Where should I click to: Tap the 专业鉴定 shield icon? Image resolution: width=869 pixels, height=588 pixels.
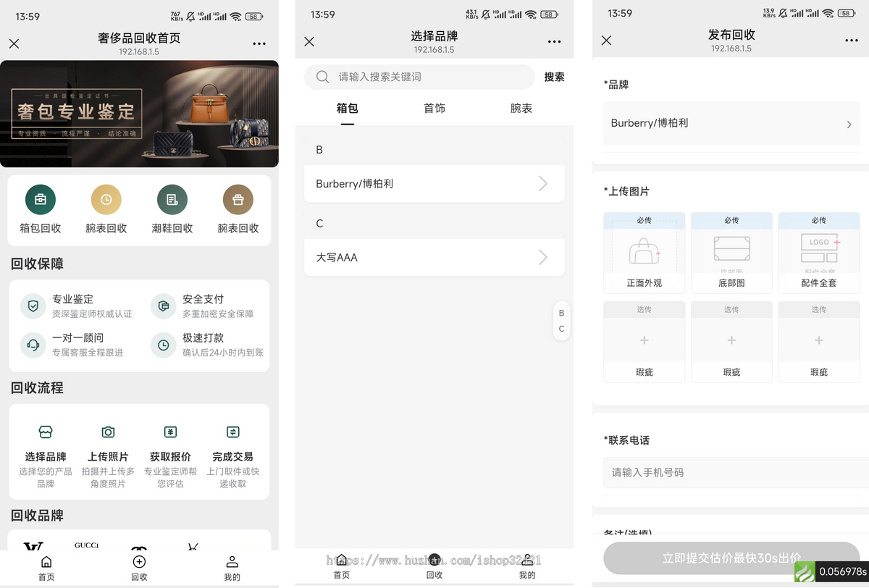(x=33, y=306)
